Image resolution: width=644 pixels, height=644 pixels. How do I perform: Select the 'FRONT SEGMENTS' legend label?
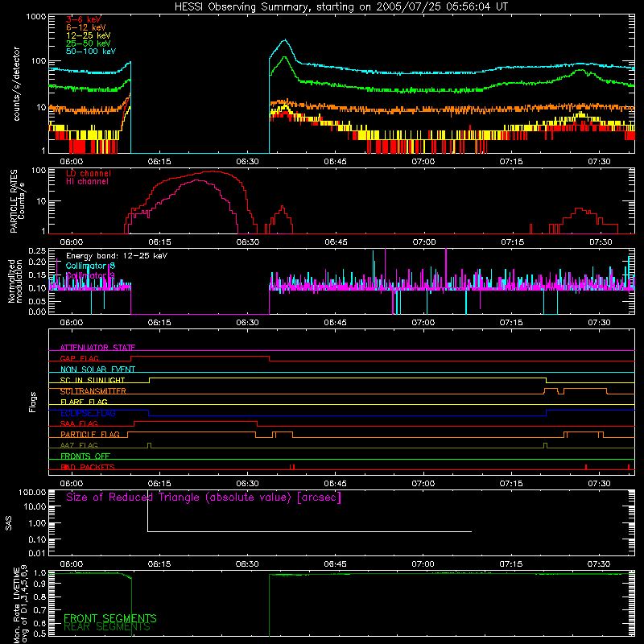click(110, 618)
